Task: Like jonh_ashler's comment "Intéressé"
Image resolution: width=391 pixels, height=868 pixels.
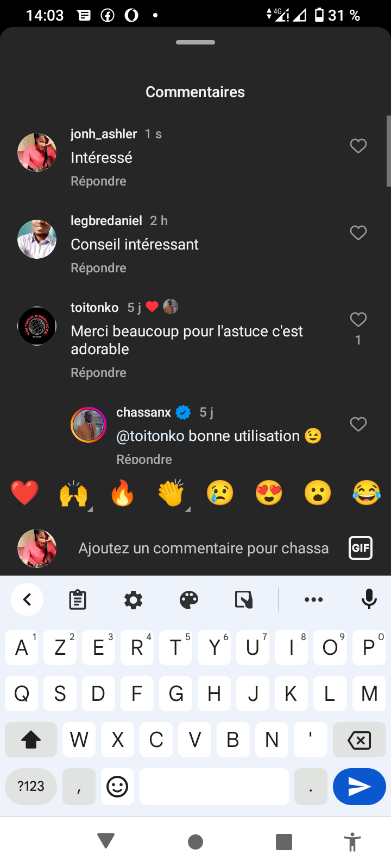Action: click(x=358, y=146)
